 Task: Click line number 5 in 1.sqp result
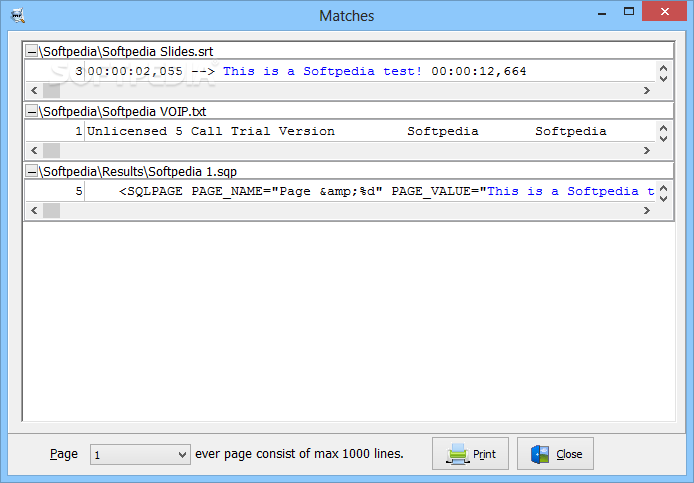click(x=79, y=191)
